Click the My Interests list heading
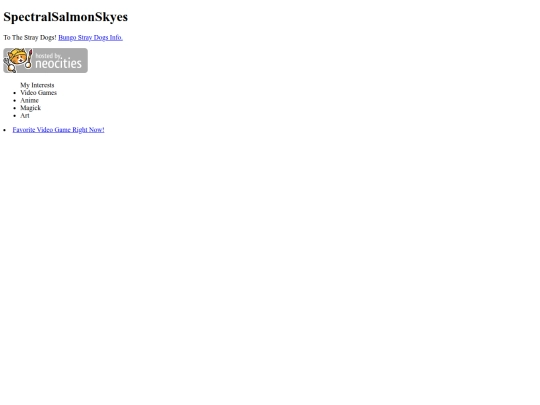This screenshot has height=405, width=540. pyautogui.click(x=37, y=85)
